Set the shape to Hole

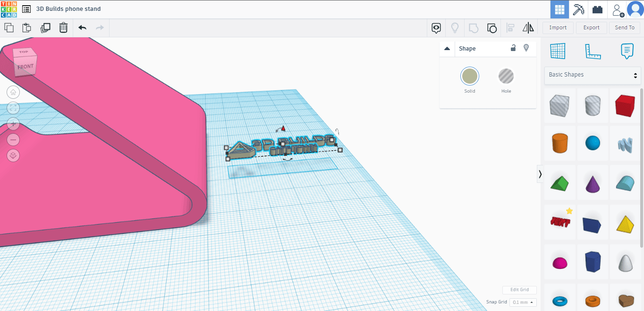(506, 76)
